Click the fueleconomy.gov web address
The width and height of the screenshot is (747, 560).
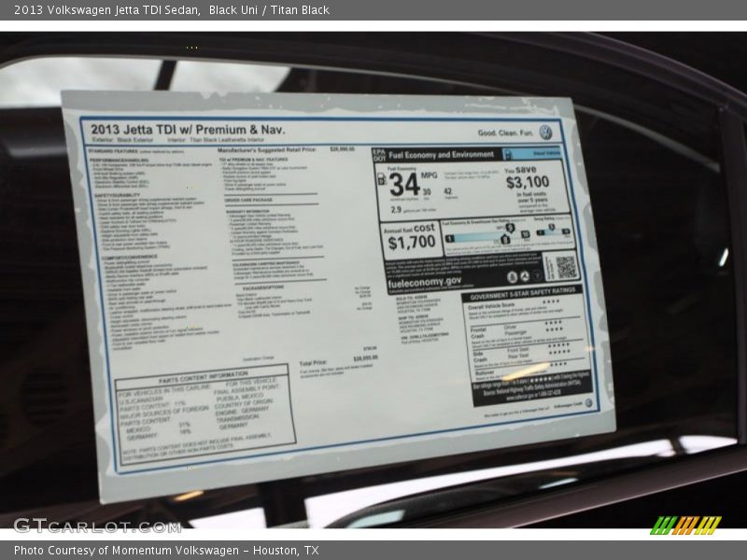[x=424, y=281]
